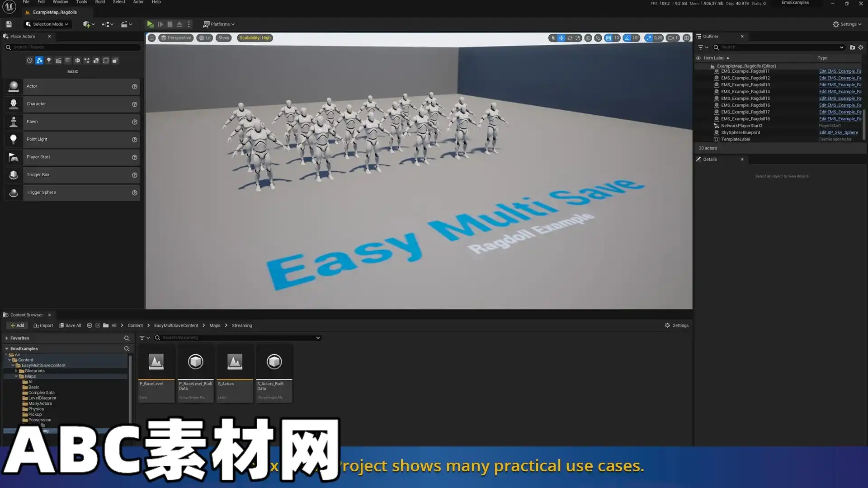Select the Lights category bulb icon
Image resolution: width=868 pixels, height=488 pixels.
point(49,61)
